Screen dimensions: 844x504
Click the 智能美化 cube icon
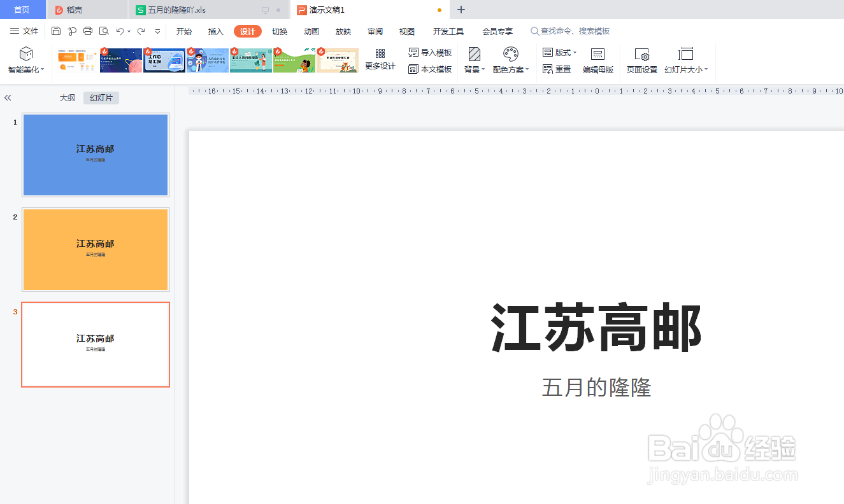coord(26,53)
